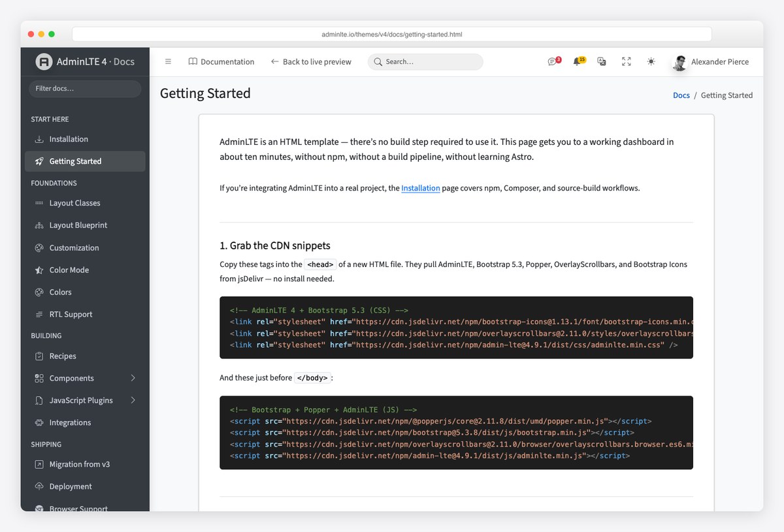Viewport: 784px width, 532px height.
Task: Click the Docs breadcrumb link
Action: click(681, 95)
